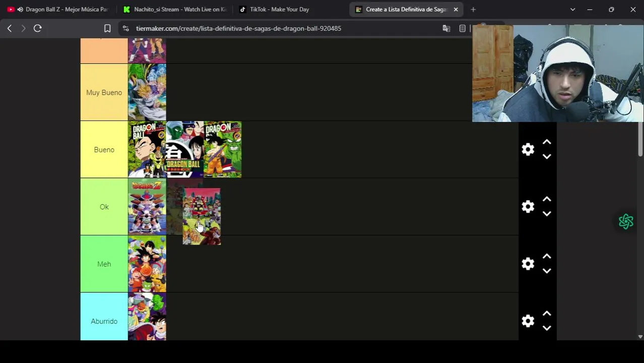Move Ok tier row up
The image size is (644, 363).
tap(547, 200)
